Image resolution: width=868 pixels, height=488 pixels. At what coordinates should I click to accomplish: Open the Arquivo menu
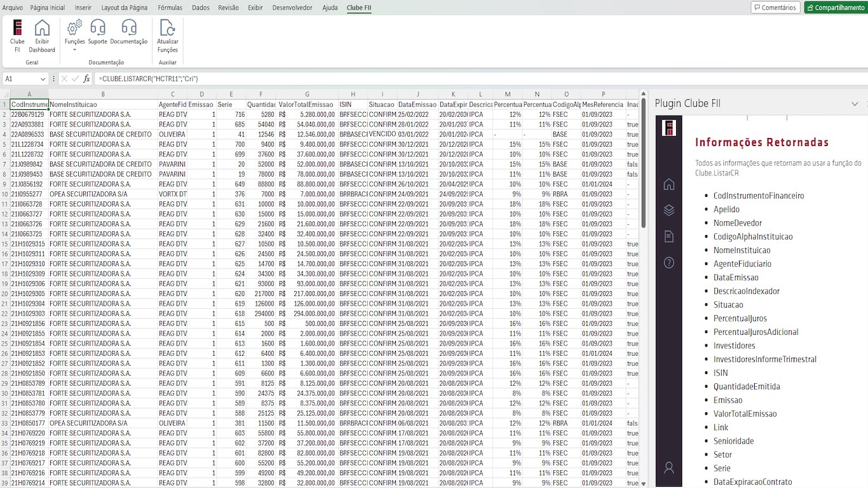13,8
